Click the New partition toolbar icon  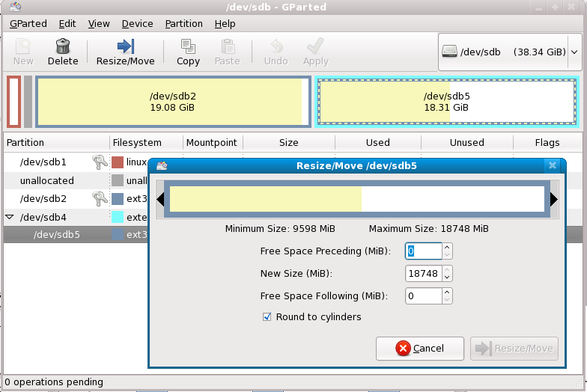22,46
